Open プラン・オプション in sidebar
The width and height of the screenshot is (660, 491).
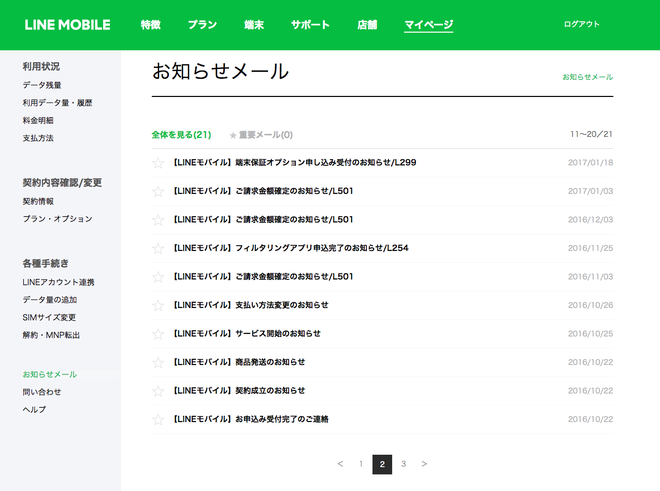click(57, 219)
